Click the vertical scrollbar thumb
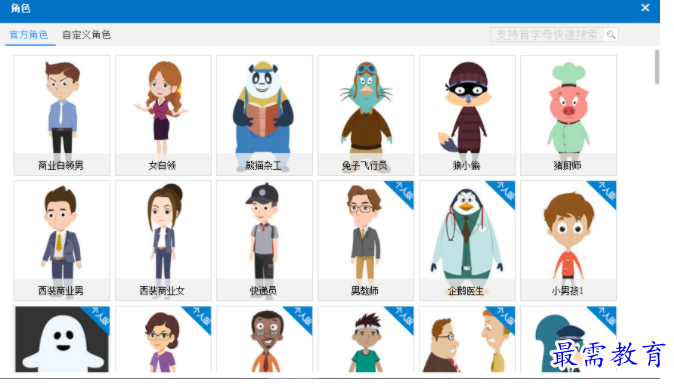The image size is (674, 386). coord(657,67)
